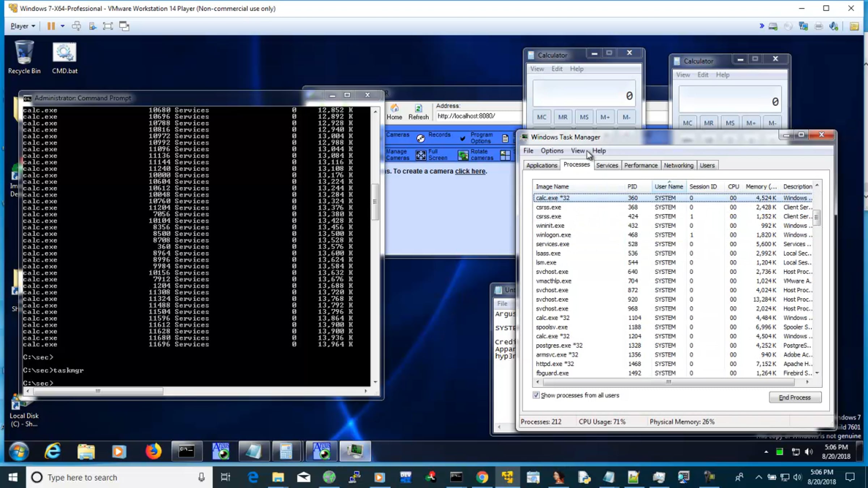Click VMware's Send Ctrl+Alt+Del icon
The width and height of the screenshot is (868, 488).
76,26
